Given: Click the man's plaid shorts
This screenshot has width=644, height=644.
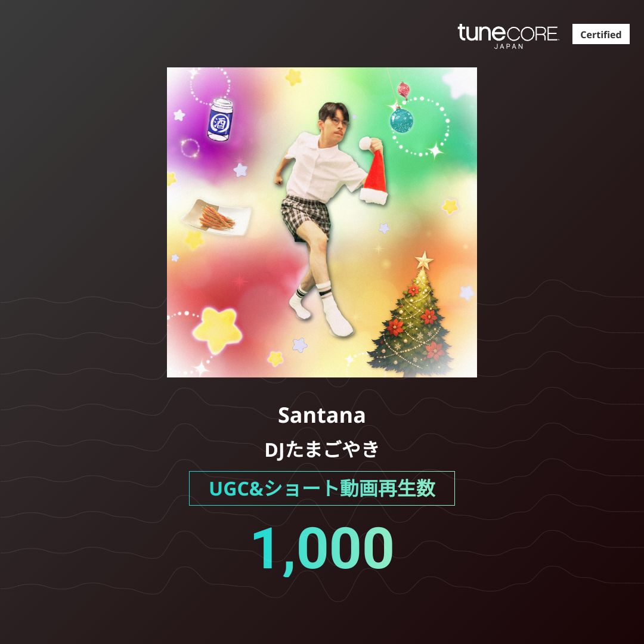Looking at the screenshot, I should (x=305, y=216).
